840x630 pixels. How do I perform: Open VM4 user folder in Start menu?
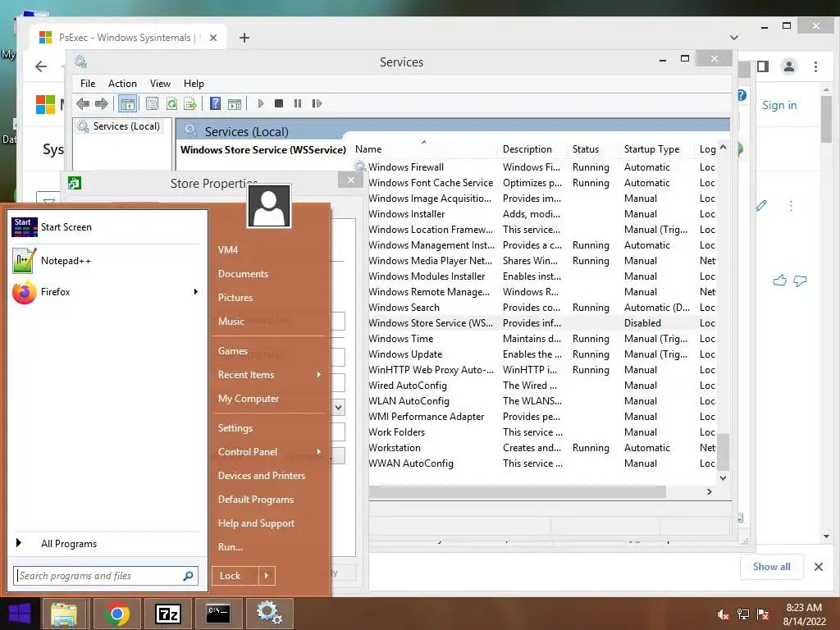(228, 250)
